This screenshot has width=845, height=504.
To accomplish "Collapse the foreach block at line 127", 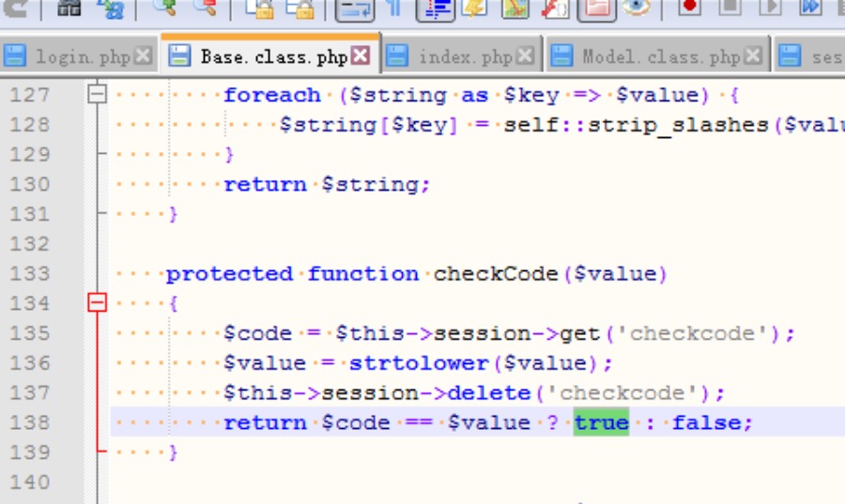I will tap(97, 95).
